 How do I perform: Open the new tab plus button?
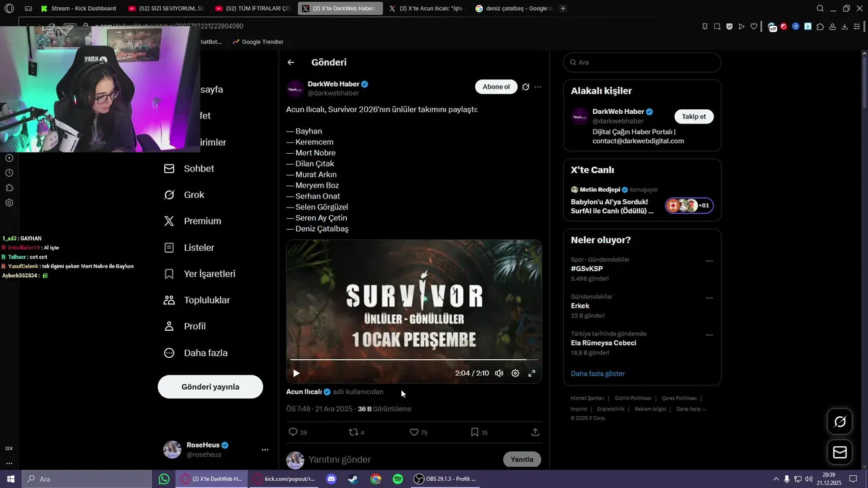(563, 8)
